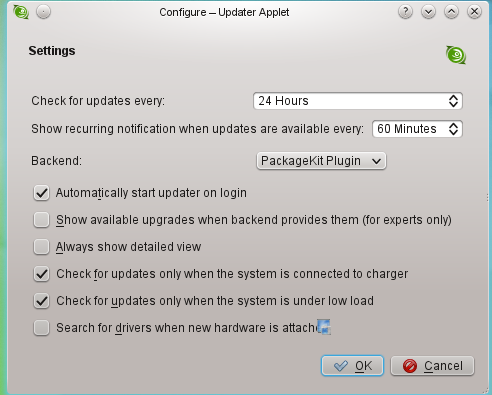Open the 'Check for updates every' 24 Hours selector
The height and width of the screenshot is (395, 492).
(x=358, y=101)
